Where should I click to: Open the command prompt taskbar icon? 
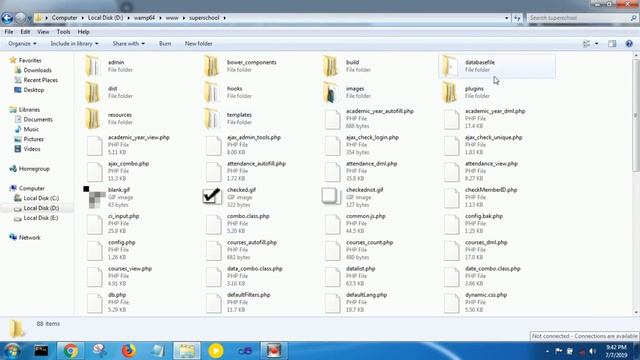coord(41,351)
